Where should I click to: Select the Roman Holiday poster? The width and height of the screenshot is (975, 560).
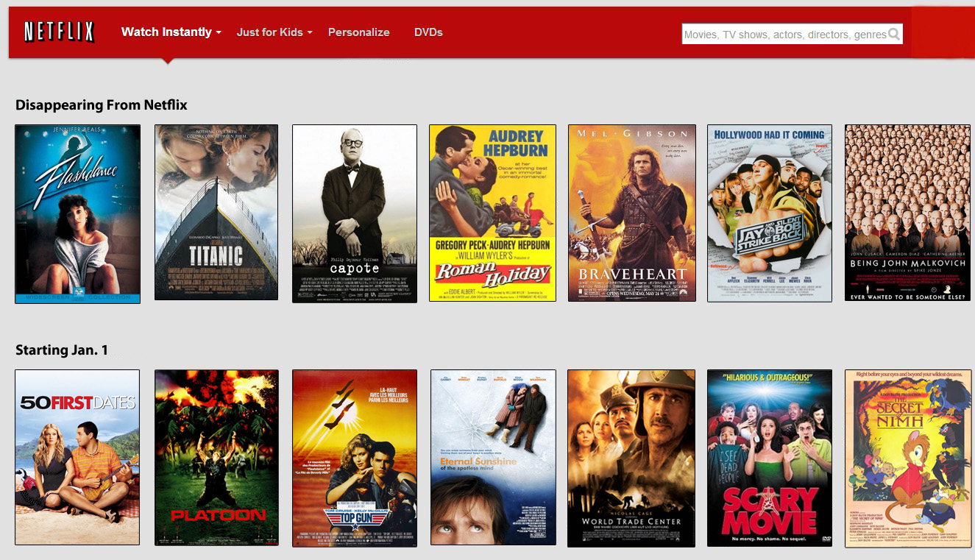pos(492,213)
